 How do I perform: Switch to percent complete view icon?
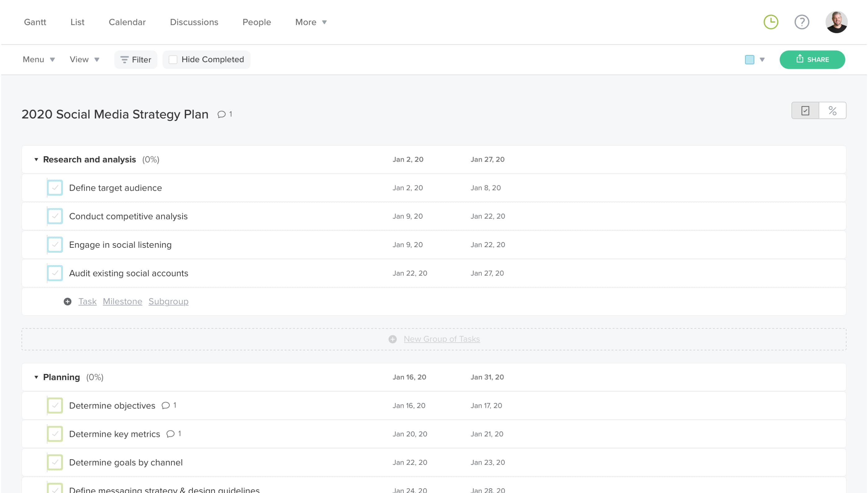[x=832, y=111]
